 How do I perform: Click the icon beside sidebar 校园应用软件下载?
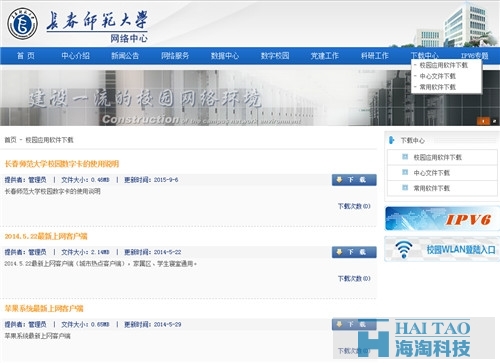[405, 157]
